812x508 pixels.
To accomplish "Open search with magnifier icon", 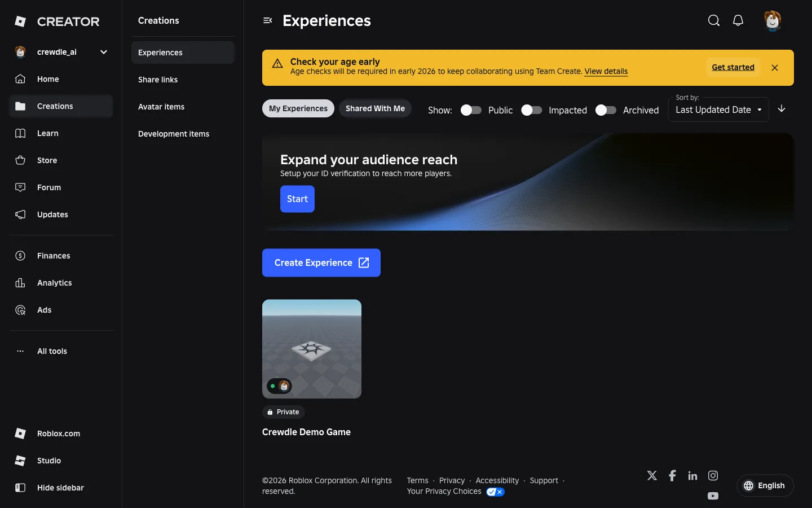I will (714, 20).
